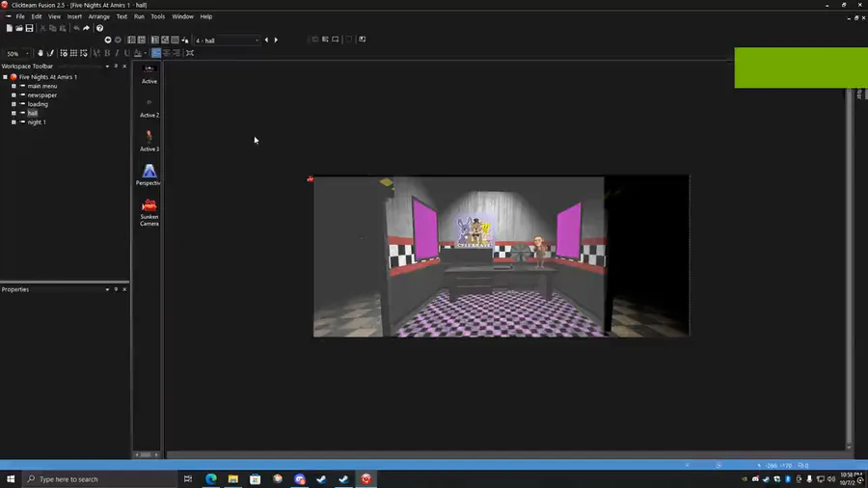This screenshot has width=868, height=488.
Task: Open the Discord taskbar icon
Action: point(300,479)
